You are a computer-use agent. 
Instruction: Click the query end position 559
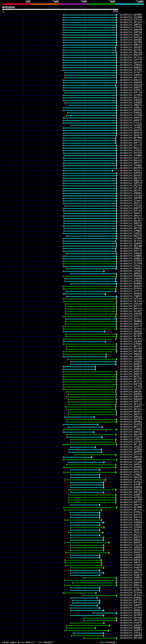point(115,11)
